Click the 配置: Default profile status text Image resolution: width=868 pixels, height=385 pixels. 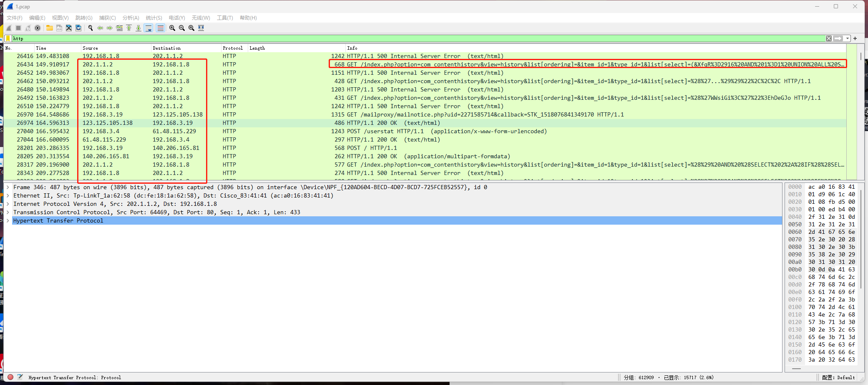click(838, 377)
